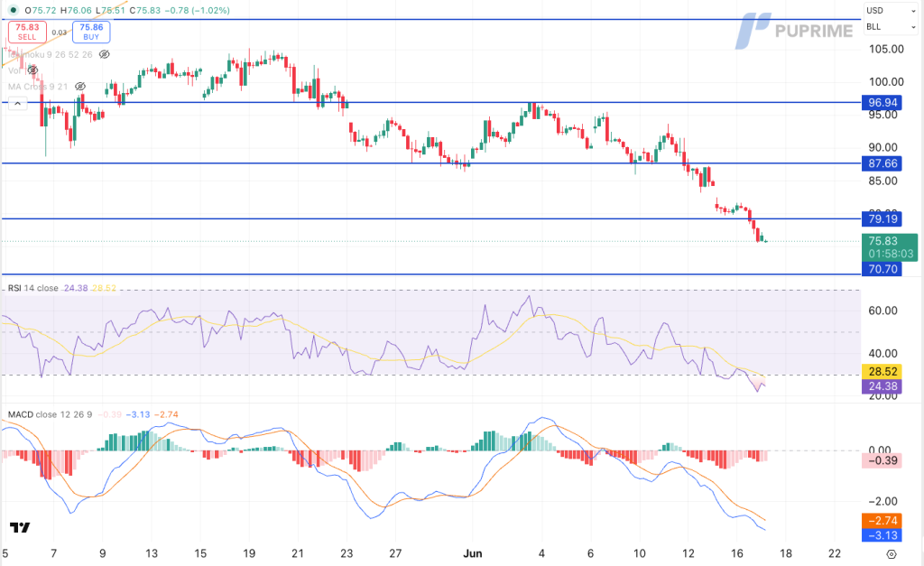Click date 23 on the time axis

pyautogui.click(x=346, y=553)
